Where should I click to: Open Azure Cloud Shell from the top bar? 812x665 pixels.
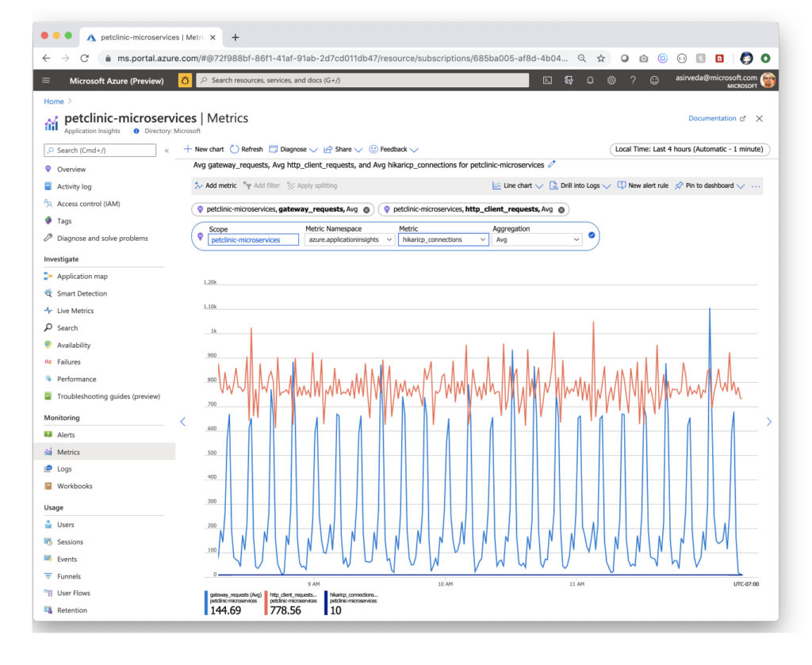pyautogui.click(x=548, y=80)
